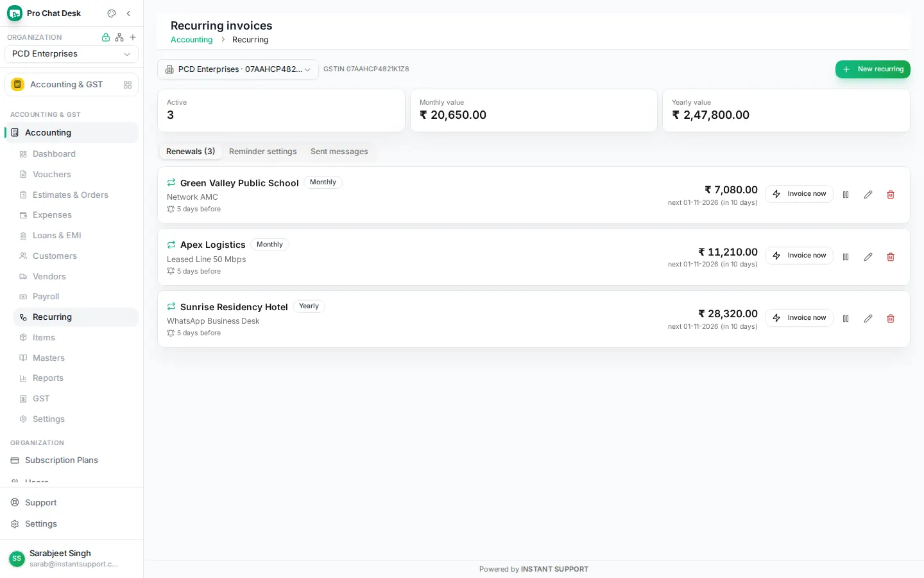Click the GSTIN 07AAHCP4821K1Z8 text

pyautogui.click(x=366, y=69)
